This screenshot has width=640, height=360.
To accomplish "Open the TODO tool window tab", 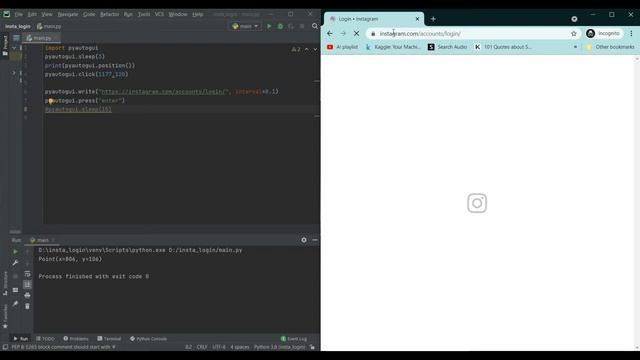I will click(45, 339).
